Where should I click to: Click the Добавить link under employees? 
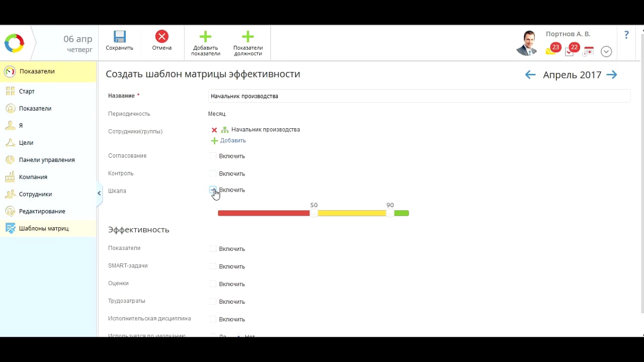click(x=233, y=141)
